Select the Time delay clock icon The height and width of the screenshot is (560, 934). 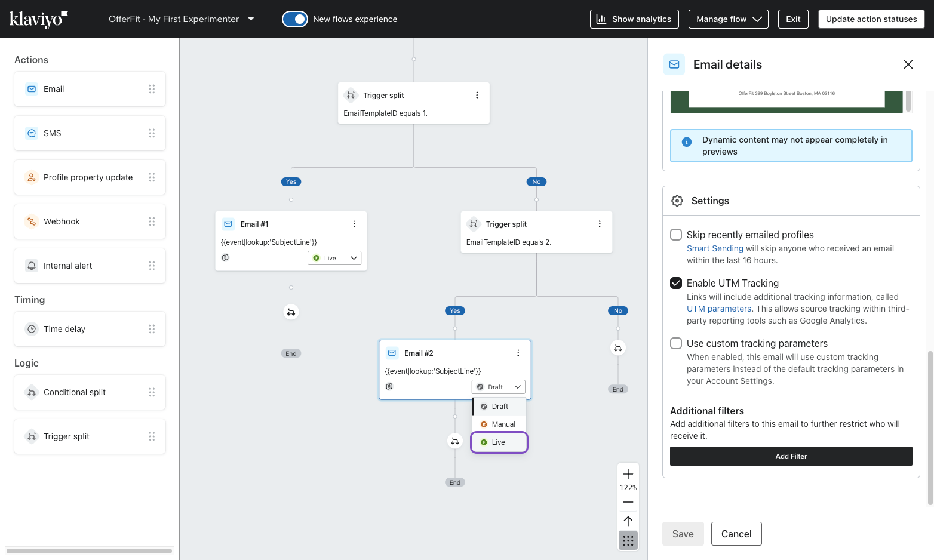coord(32,328)
